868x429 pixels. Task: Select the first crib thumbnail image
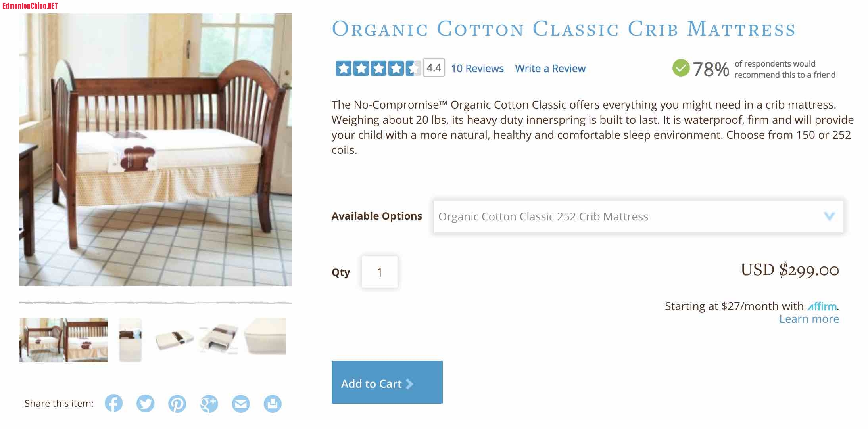[41, 340]
